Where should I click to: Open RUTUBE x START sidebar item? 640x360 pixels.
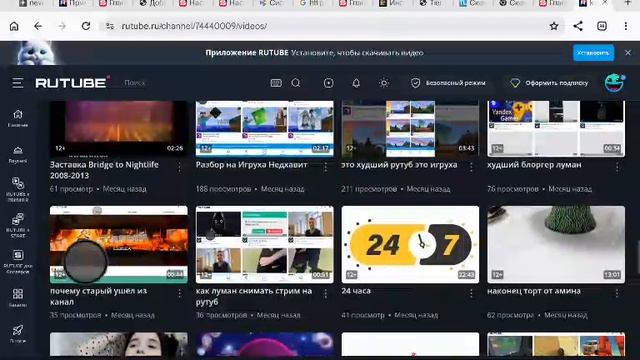pos(18,225)
